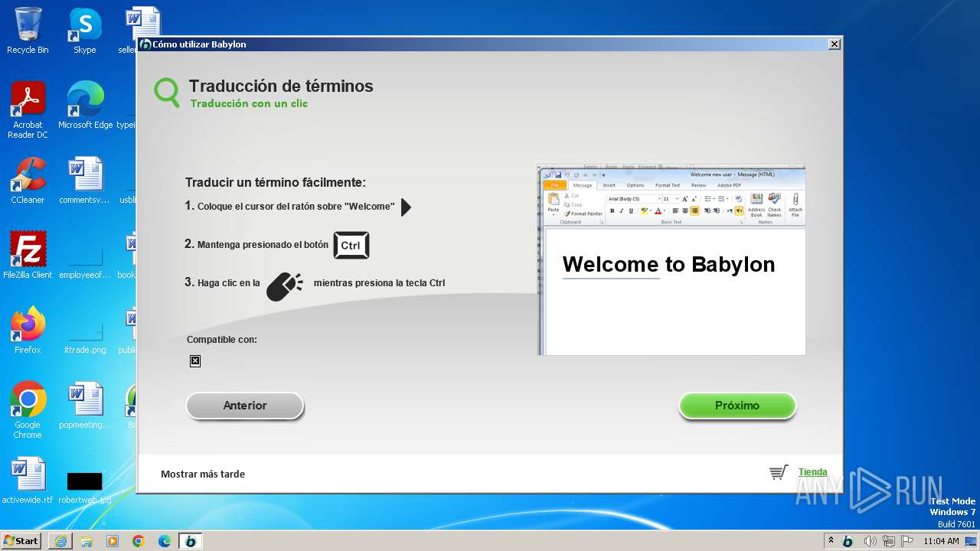Click Mostrar más tarde
The image size is (980, 551).
click(203, 474)
